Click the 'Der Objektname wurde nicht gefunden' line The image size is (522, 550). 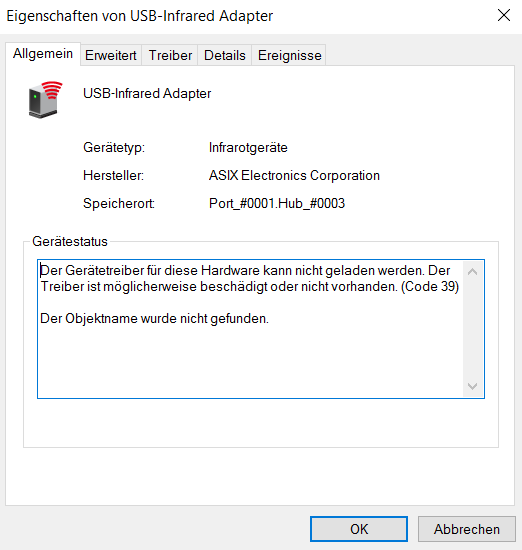pos(154,318)
